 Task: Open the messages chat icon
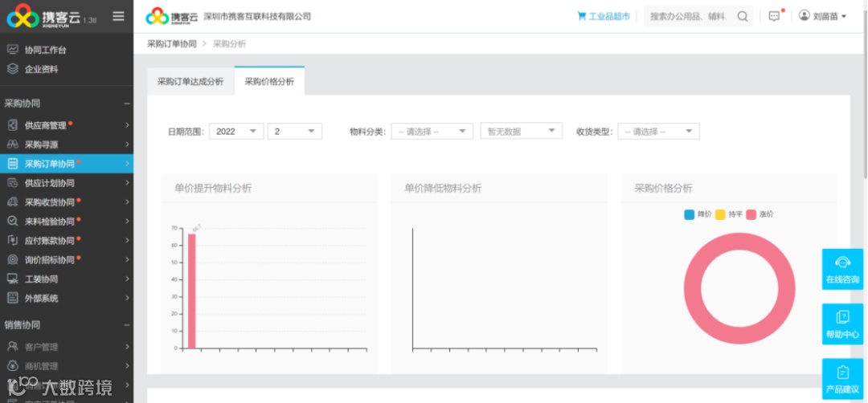click(x=775, y=16)
